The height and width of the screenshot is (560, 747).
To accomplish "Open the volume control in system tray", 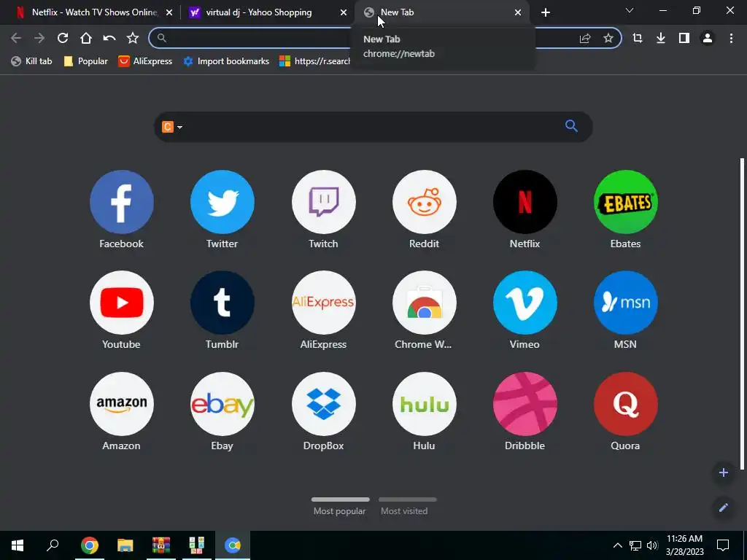I will pyautogui.click(x=652, y=545).
